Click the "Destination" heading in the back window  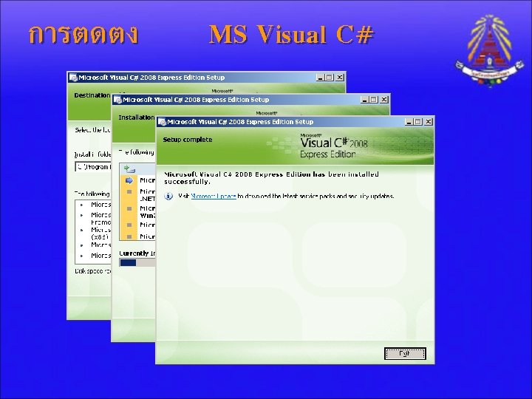click(x=92, y=95)
